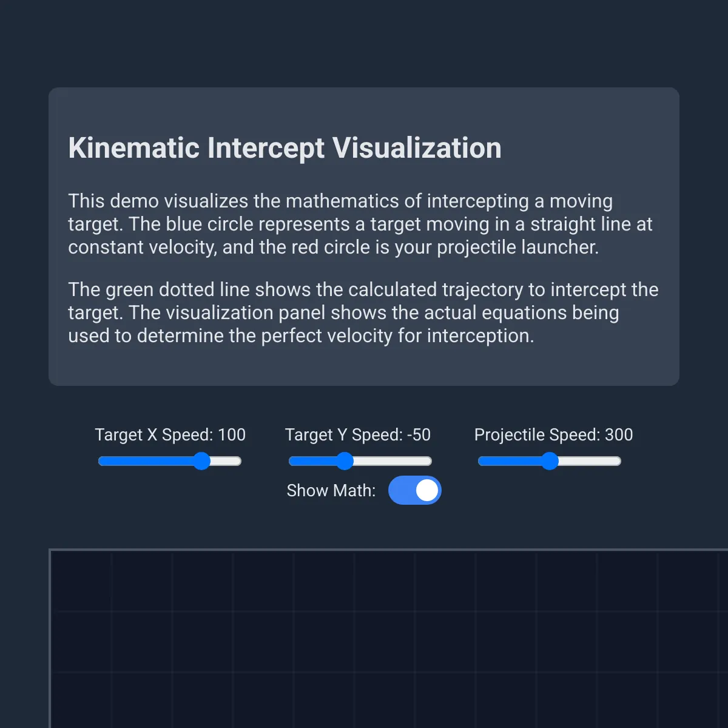728x728 pixels.
Task: Click the Target X Speed slider thumb
Action: click(201, 461)
